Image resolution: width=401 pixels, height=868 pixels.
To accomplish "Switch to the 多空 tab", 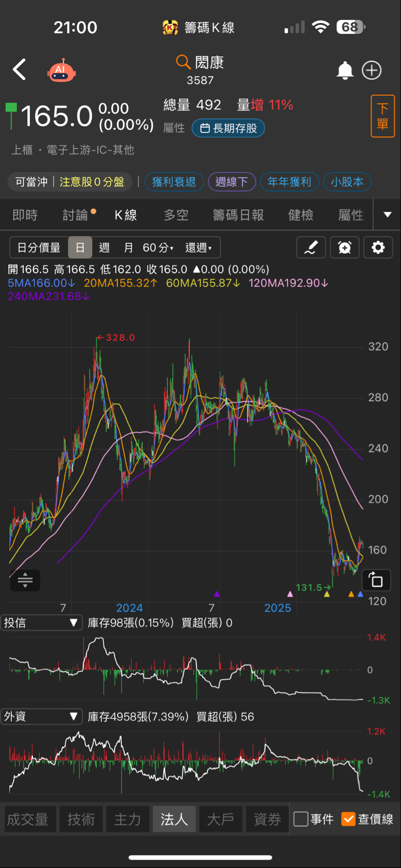I will click(176, 215).
